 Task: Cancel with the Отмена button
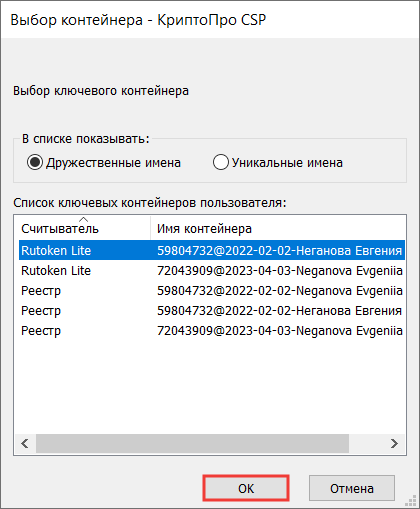[352, 488]
